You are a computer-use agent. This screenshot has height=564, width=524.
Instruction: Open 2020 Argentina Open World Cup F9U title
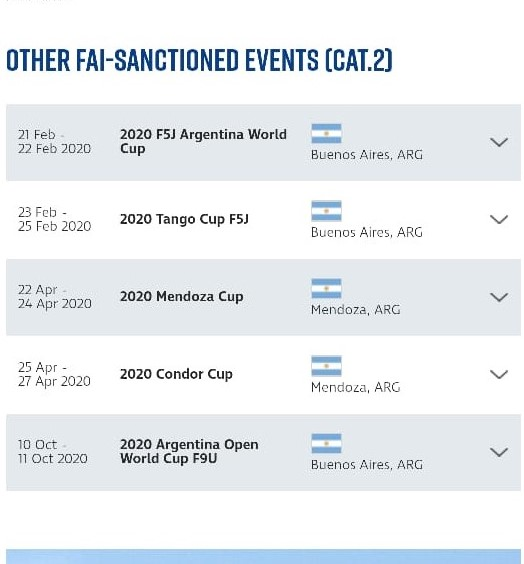click(189, 451)
